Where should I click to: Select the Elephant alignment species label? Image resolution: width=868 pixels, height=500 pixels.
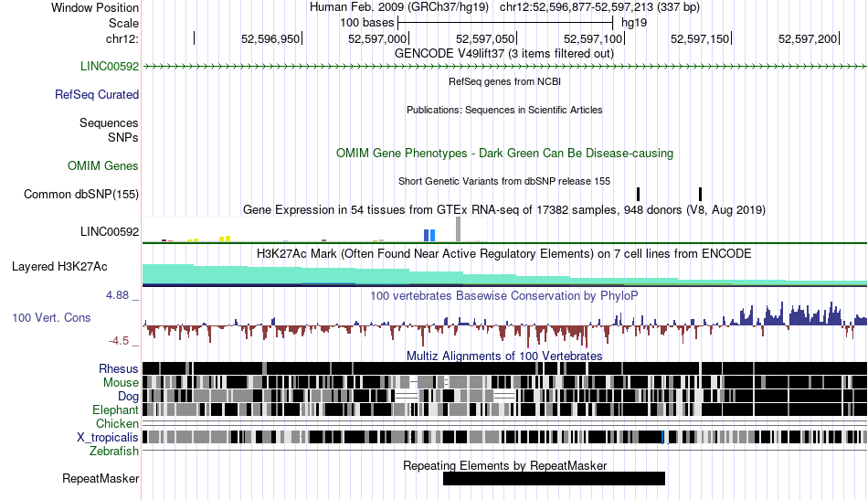point(115,410)
